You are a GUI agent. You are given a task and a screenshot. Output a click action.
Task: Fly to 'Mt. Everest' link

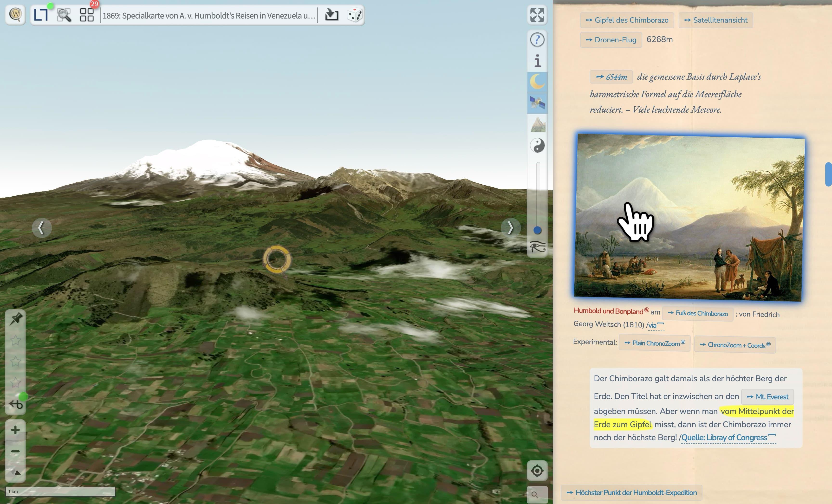767,397
